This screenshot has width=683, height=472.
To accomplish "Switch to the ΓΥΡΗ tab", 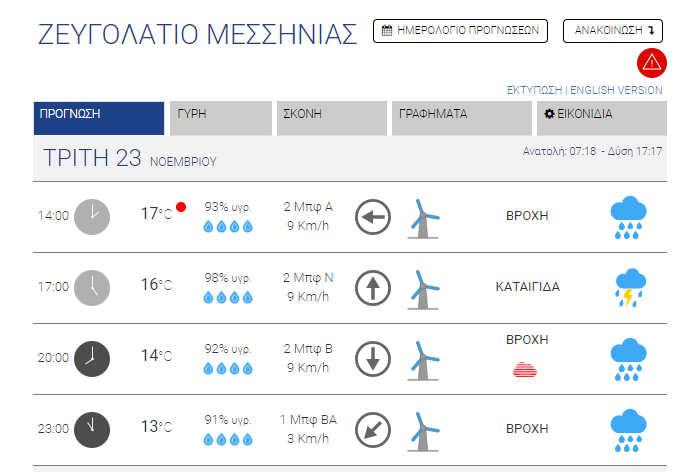I will click(220, 114).
